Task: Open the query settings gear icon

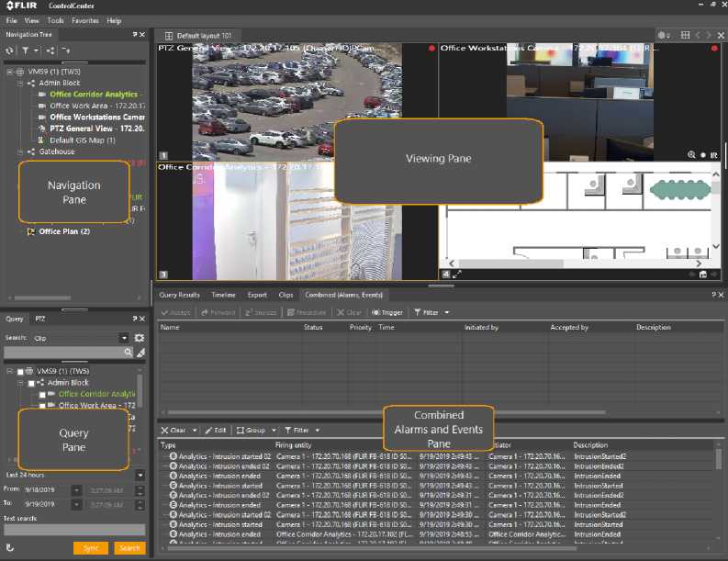Action: 140,338
